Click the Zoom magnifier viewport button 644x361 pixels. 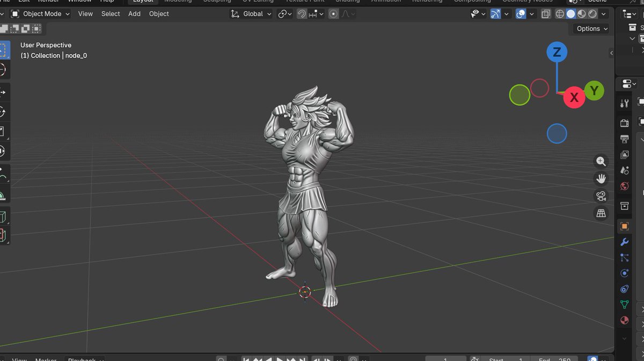pyautogui.click(x=601, y=161)
